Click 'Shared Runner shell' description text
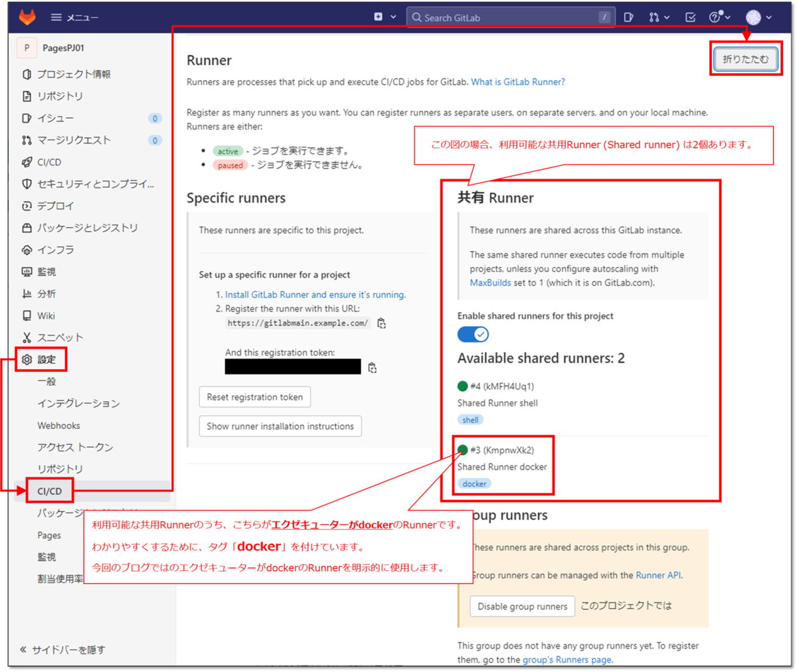The image size is (797, 672). coord(497,403)
